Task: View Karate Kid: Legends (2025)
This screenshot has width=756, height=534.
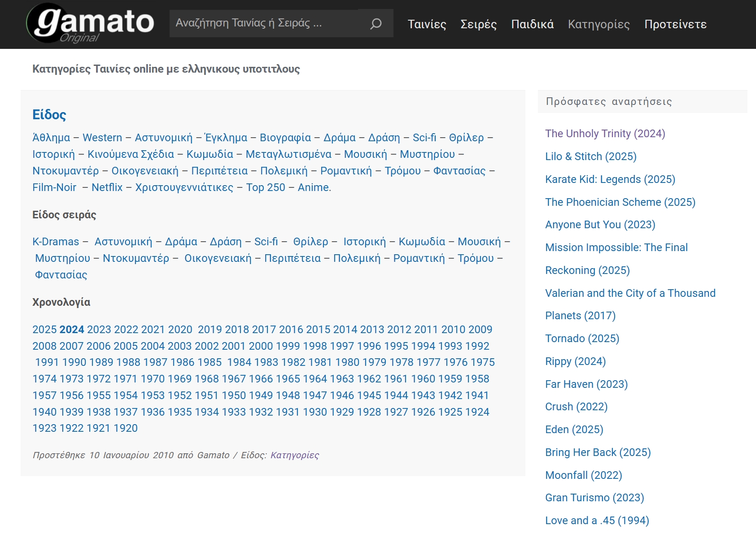Action: click(x=610, y=179)
